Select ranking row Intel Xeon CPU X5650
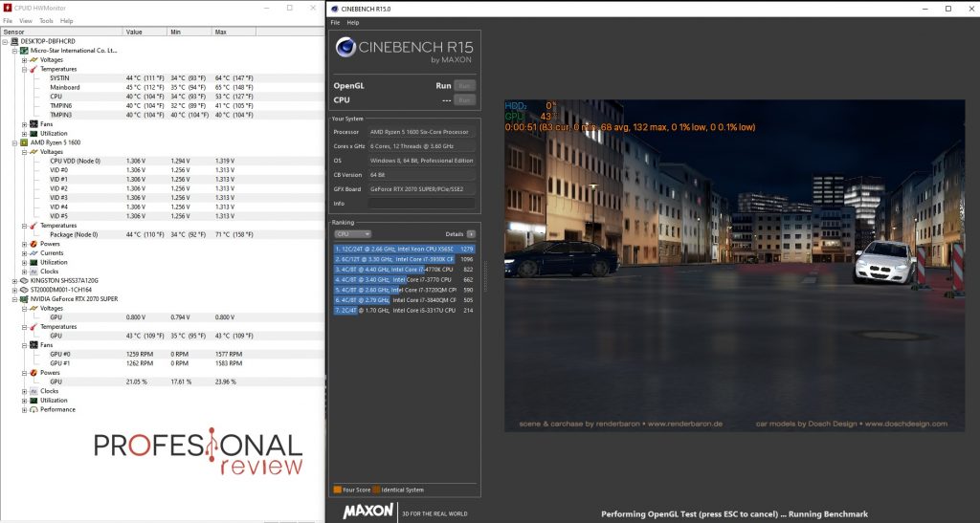The width and height of the screenshot is (980, 523). pyautogui.click(x=405, y=249)
